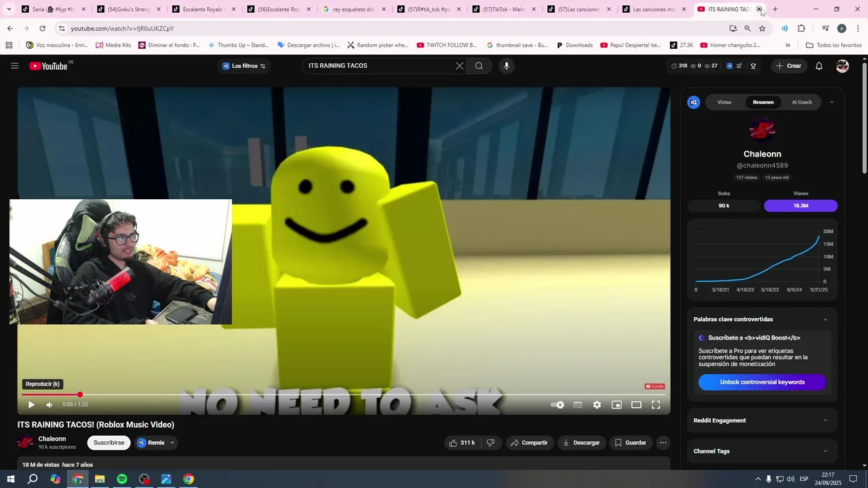Click Unlock controversial keywords button
The height and width of the screenshot is (488, 868).
(x=762, y=382)
